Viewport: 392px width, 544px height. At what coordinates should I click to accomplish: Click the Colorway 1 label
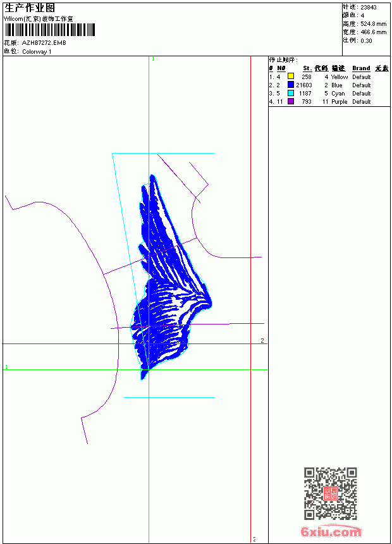(37, 52)
